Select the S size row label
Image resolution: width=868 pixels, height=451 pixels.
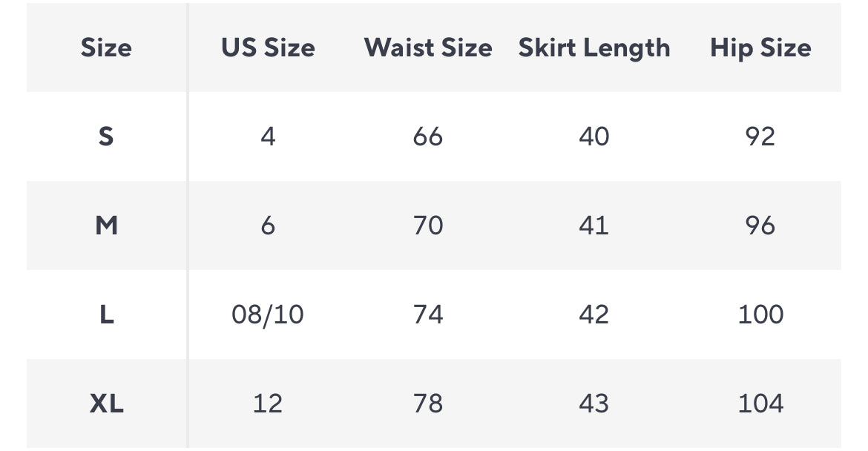click(x=106, y=136)
